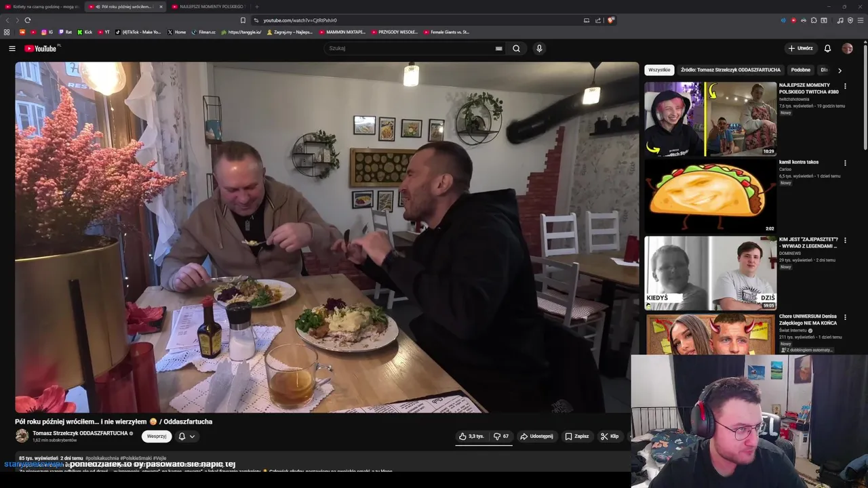Open the Brave Shields lion icon
This screenshot has width=868, height=488.
pyautogui.click(x=610, y=20)
